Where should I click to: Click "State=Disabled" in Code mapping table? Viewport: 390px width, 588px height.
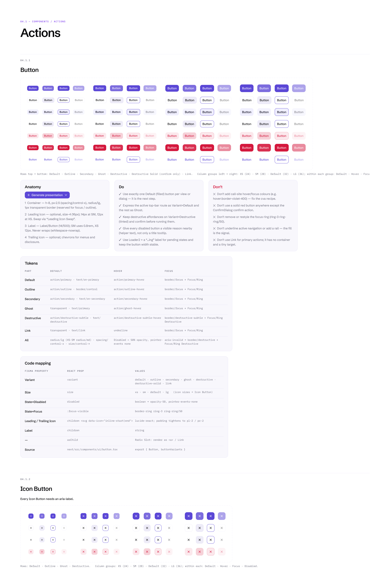[x=35, y=402]
